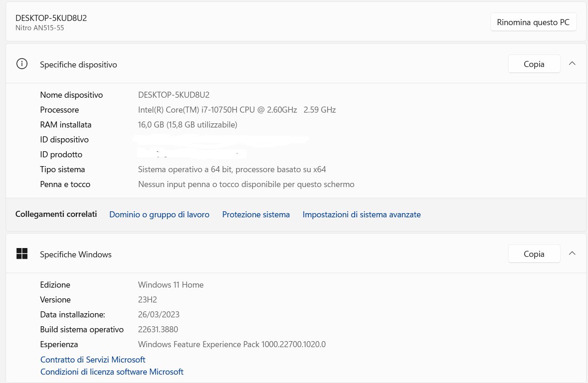
Task: Click the Build sistema operativo label
Action: pyautogui.click(x=82, y=329)
